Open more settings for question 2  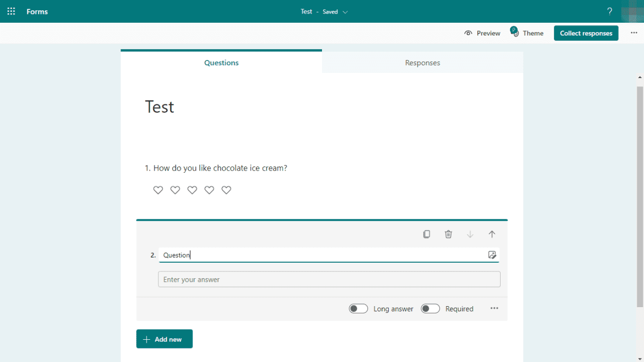[494, 308]
